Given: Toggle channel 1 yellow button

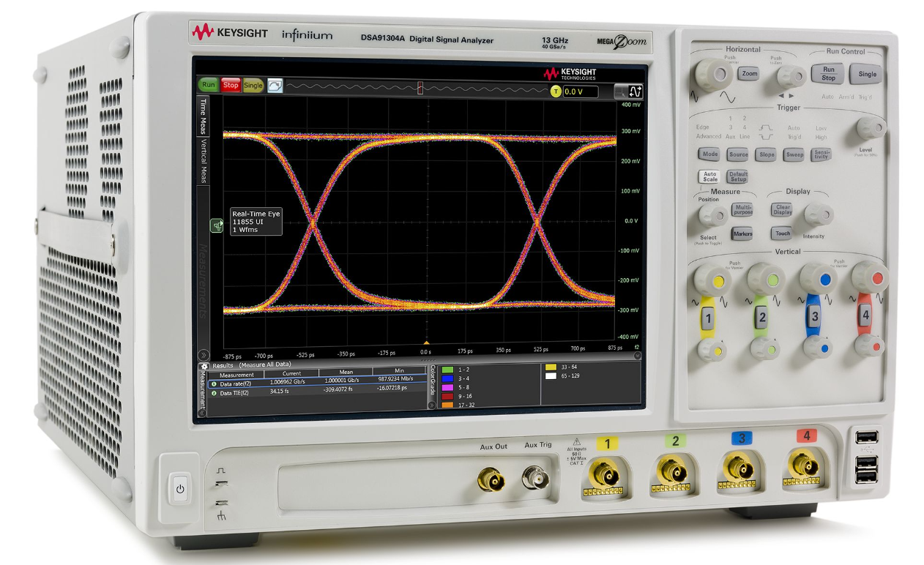Looking at the screenshot, I should point(707,318).
